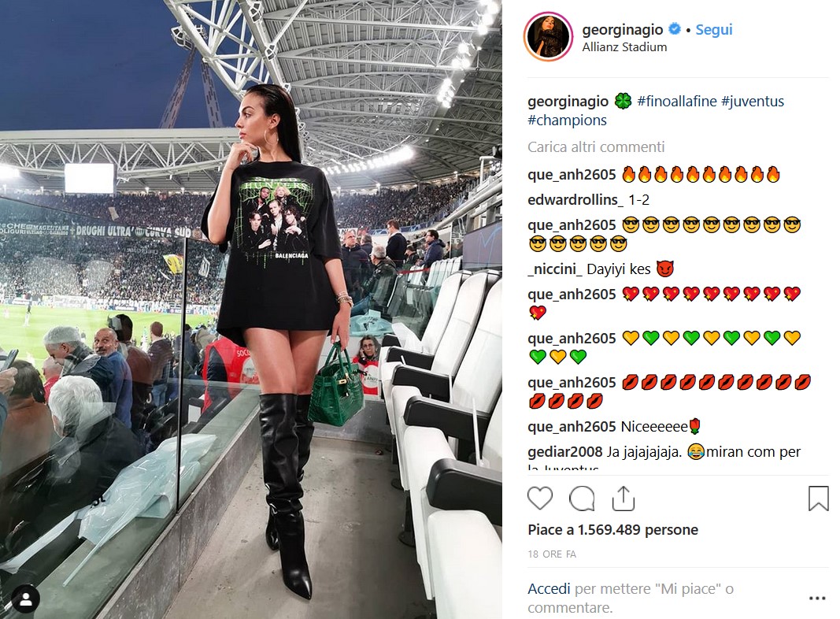Viewport: 840px width, 619px height.
Task: Click the verified badge next to georginagio
Action: pos(675,29)
